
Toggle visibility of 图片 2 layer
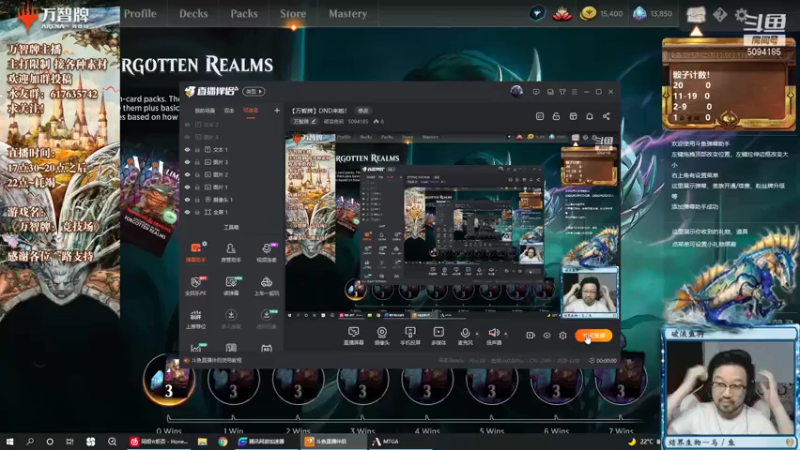(x=187, y=174)
